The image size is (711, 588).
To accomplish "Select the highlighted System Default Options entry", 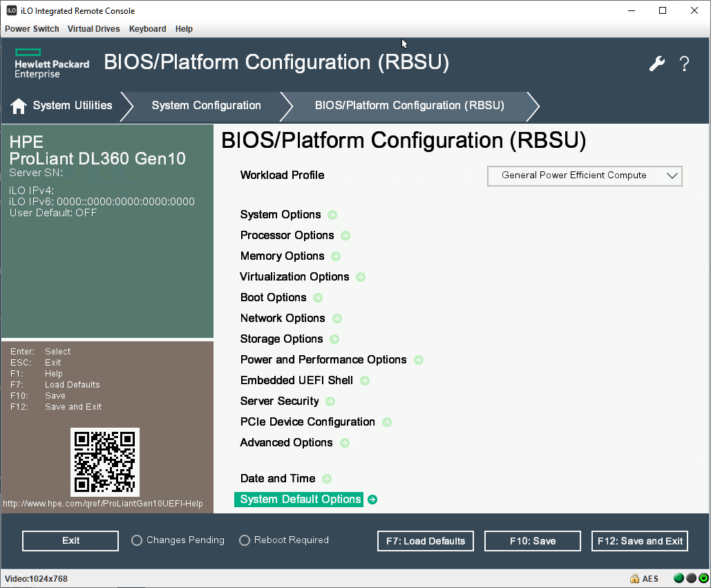I will (x=298, y=500).
